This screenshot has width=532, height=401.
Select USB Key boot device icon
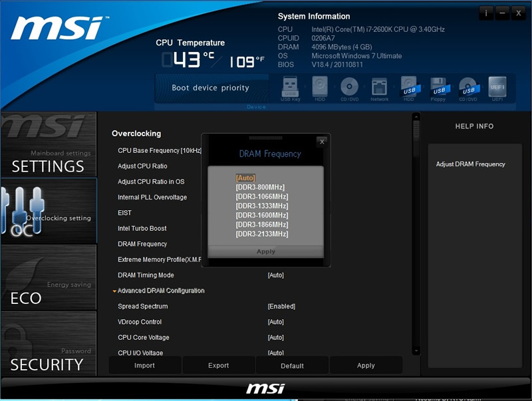pyautogui.click(x=291, y=88)
